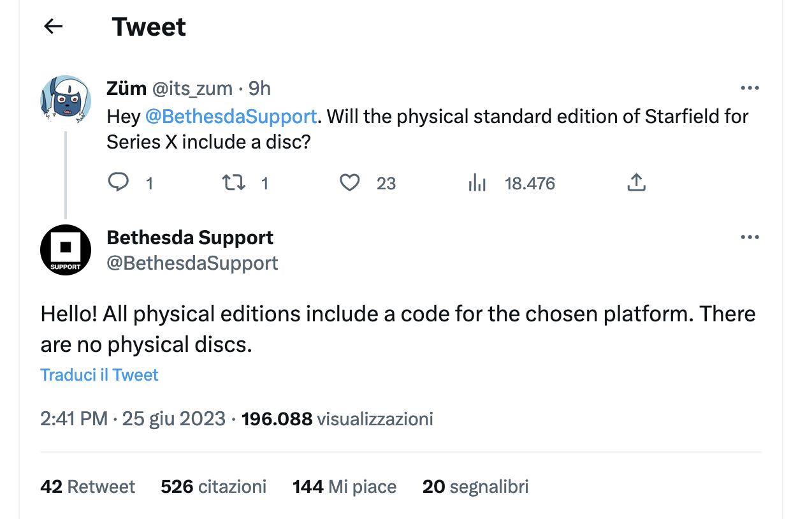Click Traduci il Tweet link
Image resolution: width=812 pixels, height=519 pixels.
99,374
